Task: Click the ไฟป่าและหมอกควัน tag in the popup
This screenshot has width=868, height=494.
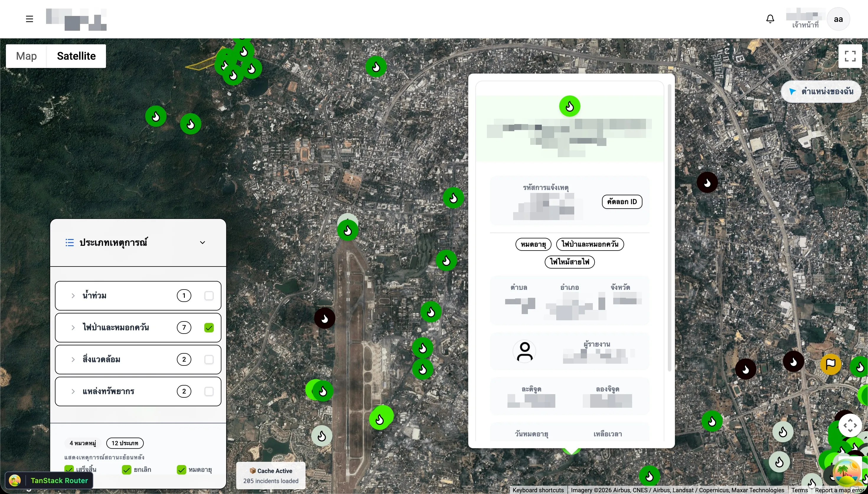Action: click(x=590, y=244)
